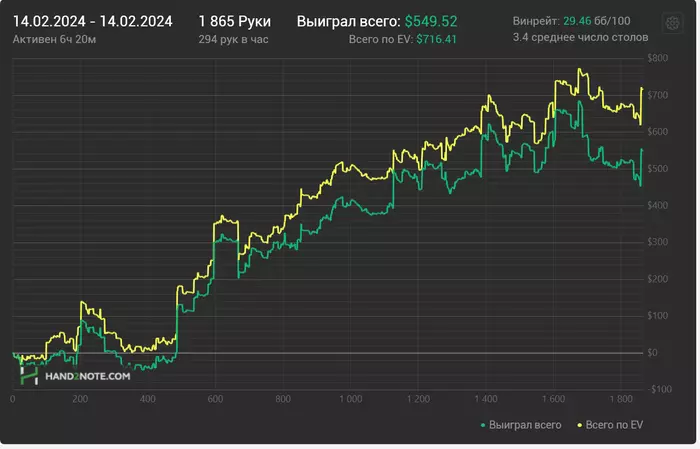Click the "1 865 Руки" hands count
700x449 pixels.
click(234, 21)
